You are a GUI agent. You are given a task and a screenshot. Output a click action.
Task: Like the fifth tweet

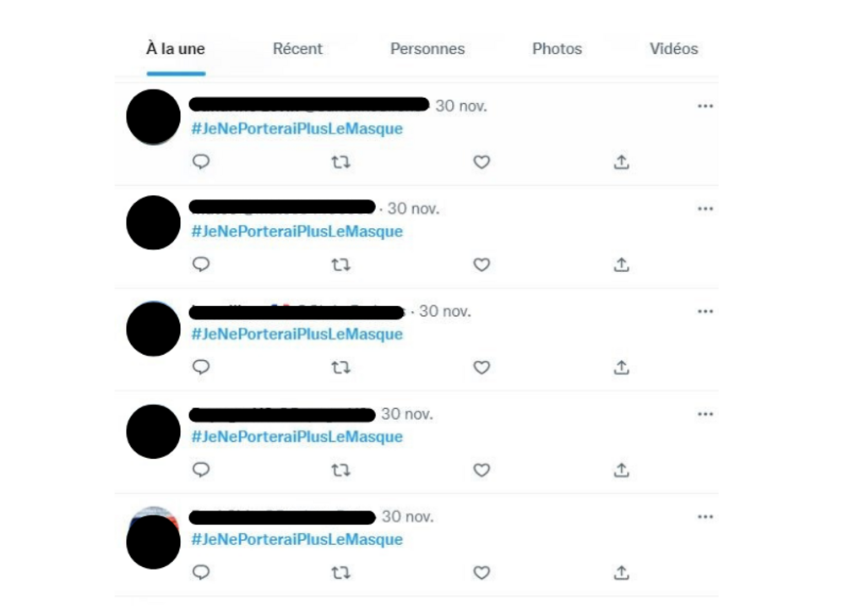point(481,573)
